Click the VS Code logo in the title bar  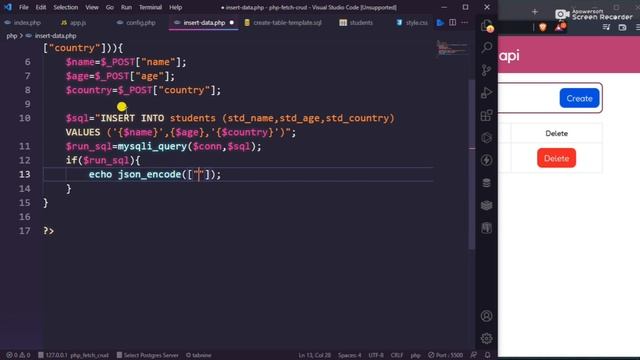point(8,7)
